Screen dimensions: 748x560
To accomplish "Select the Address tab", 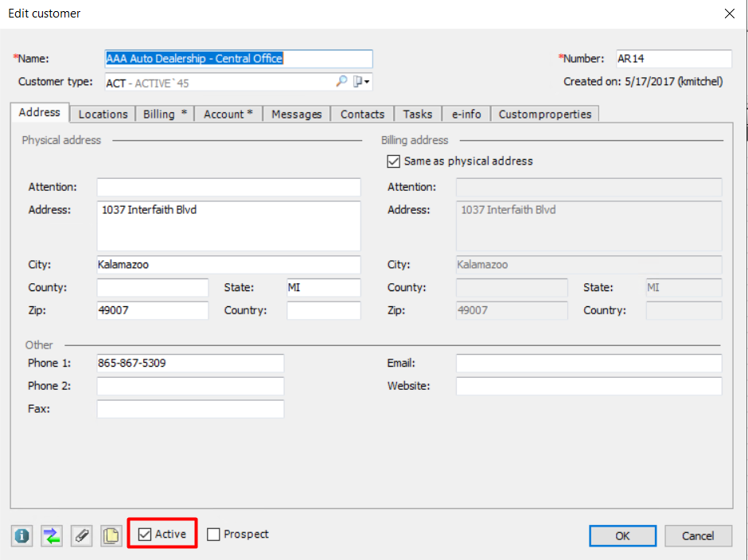I will [40, 113].
